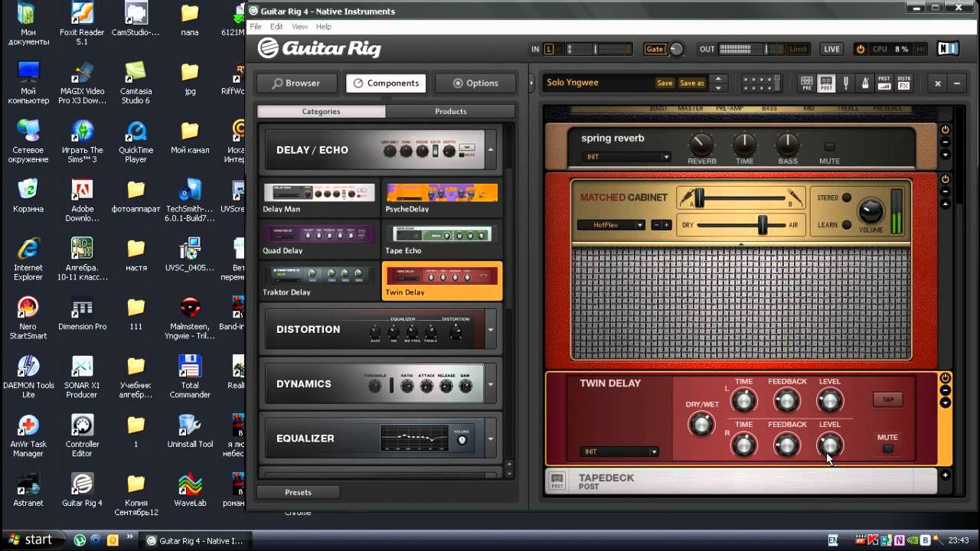
Task: Select the Twin Delay component
Action: click(442, 281)
